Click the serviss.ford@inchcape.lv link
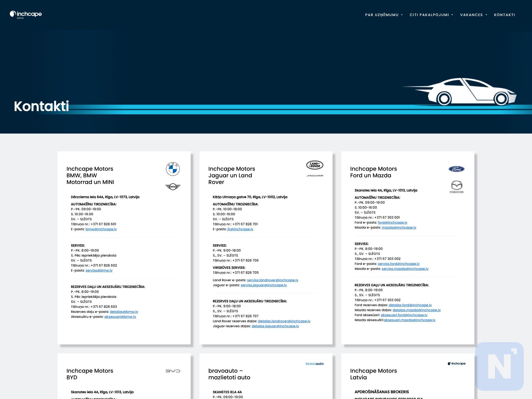 (399, 264)
